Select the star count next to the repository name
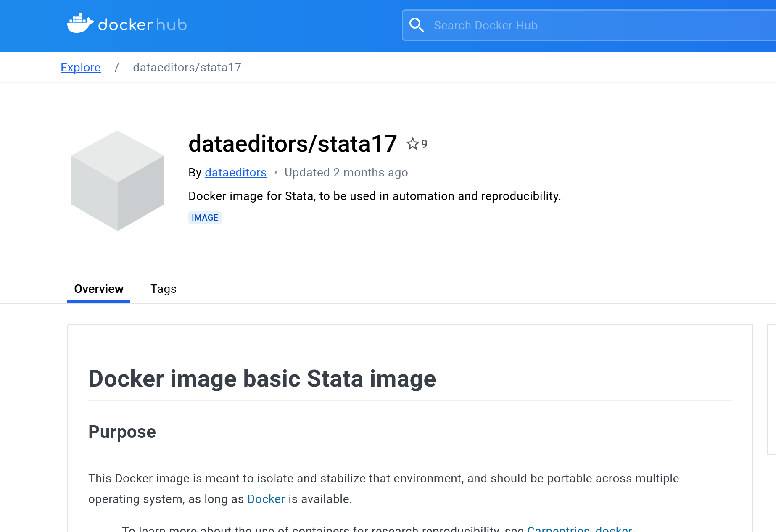This screenshot has width=776, height=532. (x=424, y=144)
